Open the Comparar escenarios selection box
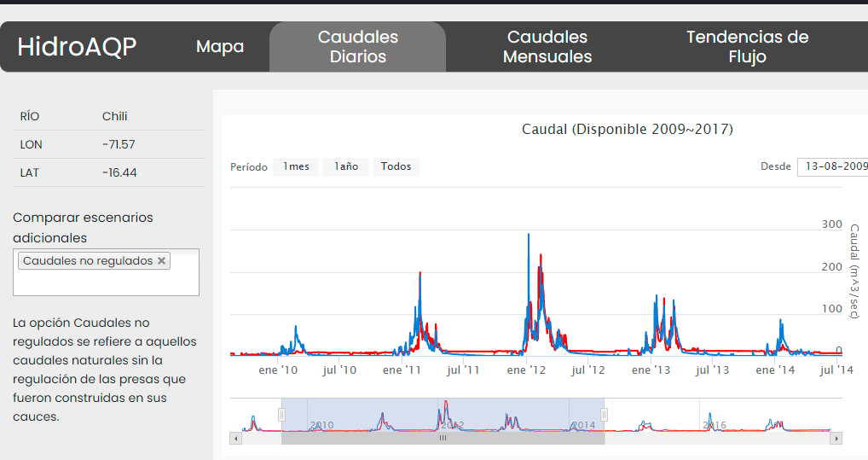This screenshot has height=460, width=868. [x=107, y=282]
